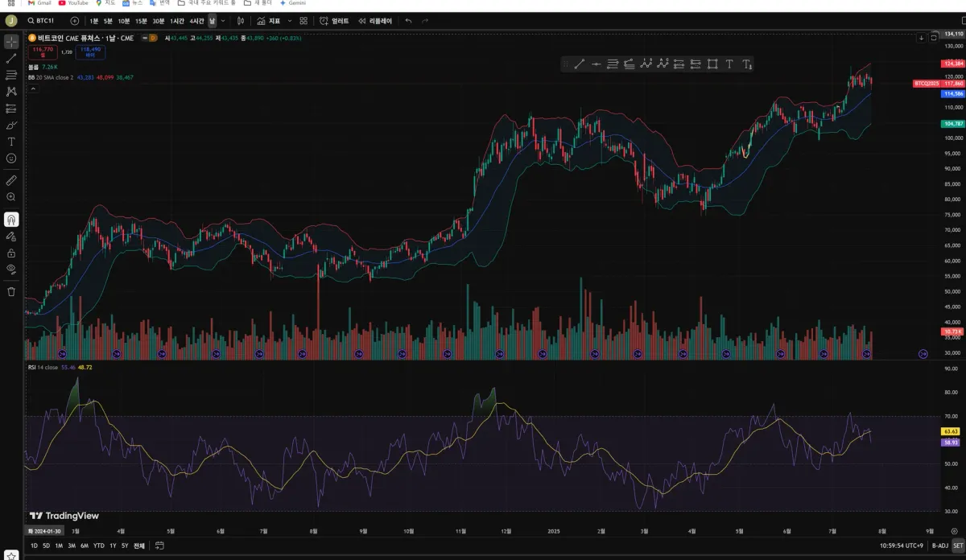Open the Fibonacci retracement tool
This screenshot has height=560, width=966.
coord(11,75)
